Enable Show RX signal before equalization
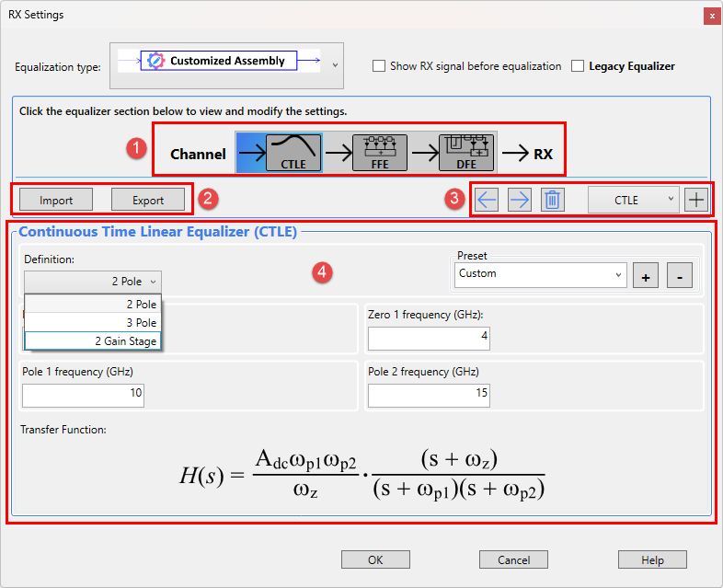Image resolution: width=723 pixels, height=588 pixels. click(379, 66)
